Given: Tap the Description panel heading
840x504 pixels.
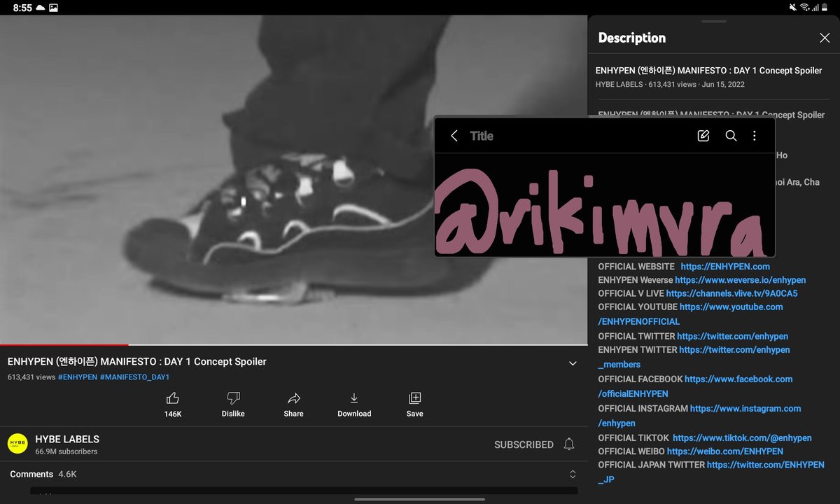Looking at the screenshot, I should tap(632, 38).
